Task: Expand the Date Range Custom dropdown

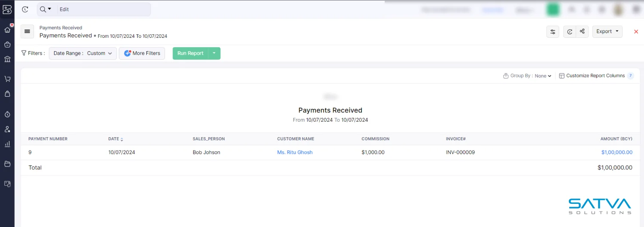Action: [83, 53]
